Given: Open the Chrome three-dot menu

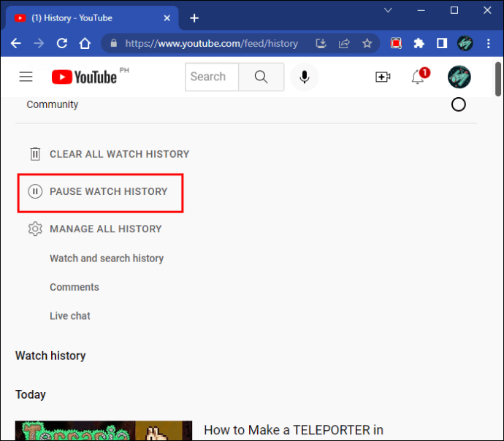Looking at the screenshot, I should click(x=488, y=43).
